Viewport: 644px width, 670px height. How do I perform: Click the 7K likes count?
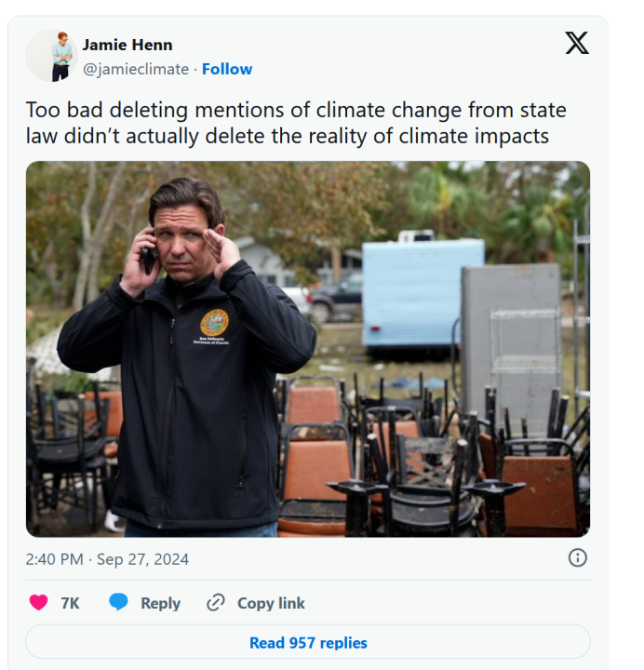click(70, 603)
